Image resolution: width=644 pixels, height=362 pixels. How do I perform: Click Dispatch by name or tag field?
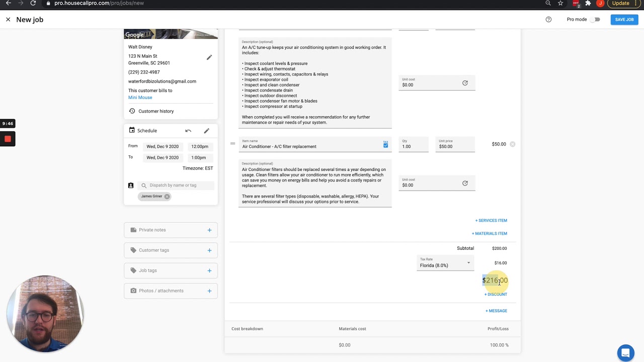point(177,185)
